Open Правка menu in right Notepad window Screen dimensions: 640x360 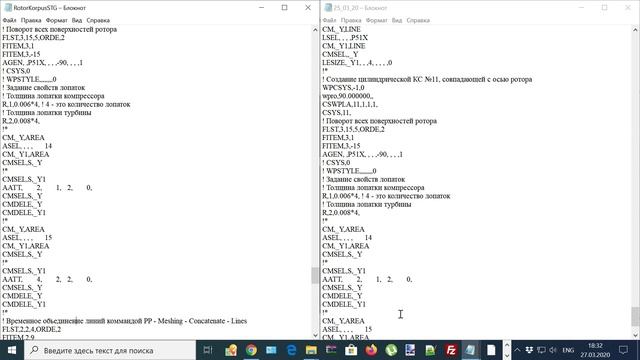351,20
